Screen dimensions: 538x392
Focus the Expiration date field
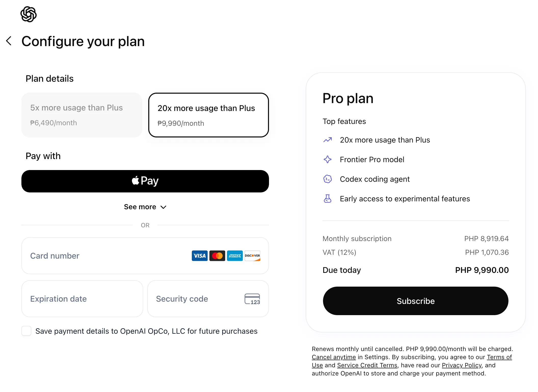coord(82,299)
